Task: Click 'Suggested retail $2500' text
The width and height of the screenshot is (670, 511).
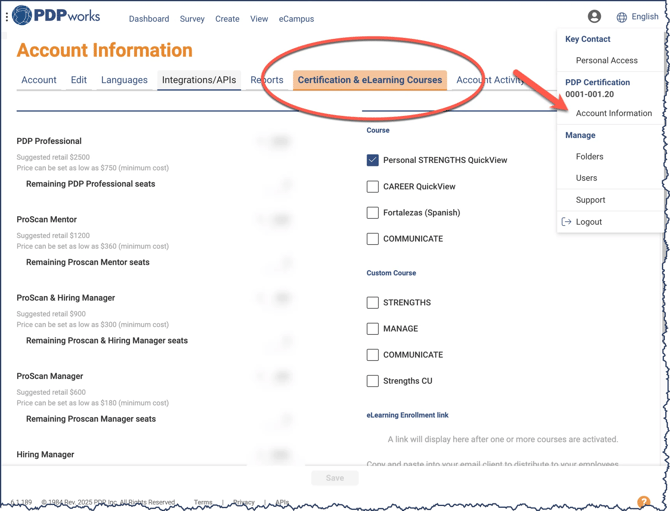Action: [x=53, y=157]
